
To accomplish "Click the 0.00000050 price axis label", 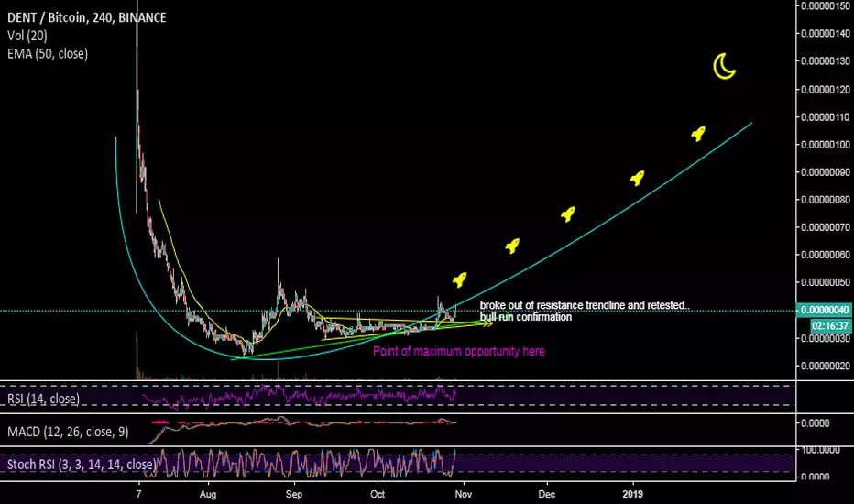I will coord(826,282).
